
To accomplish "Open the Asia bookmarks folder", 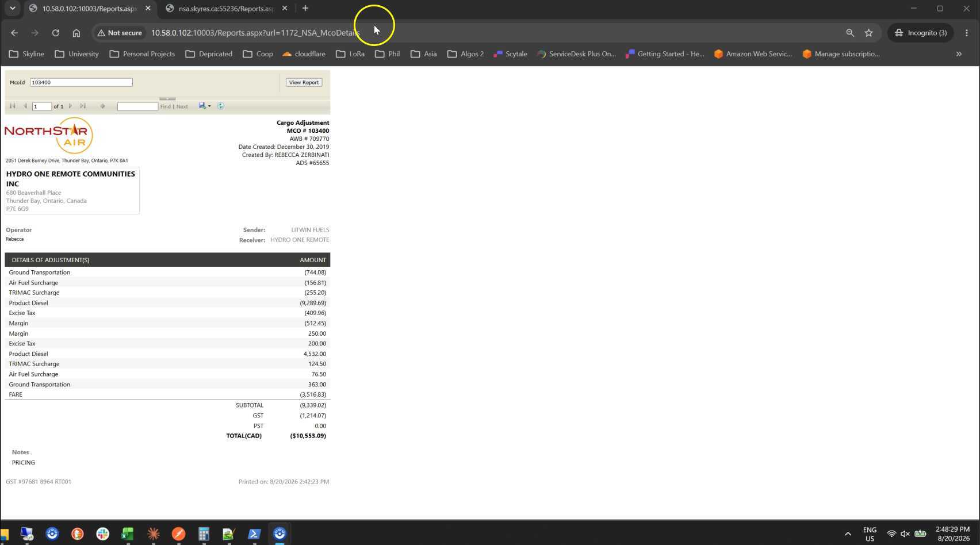I will point(424,54).
